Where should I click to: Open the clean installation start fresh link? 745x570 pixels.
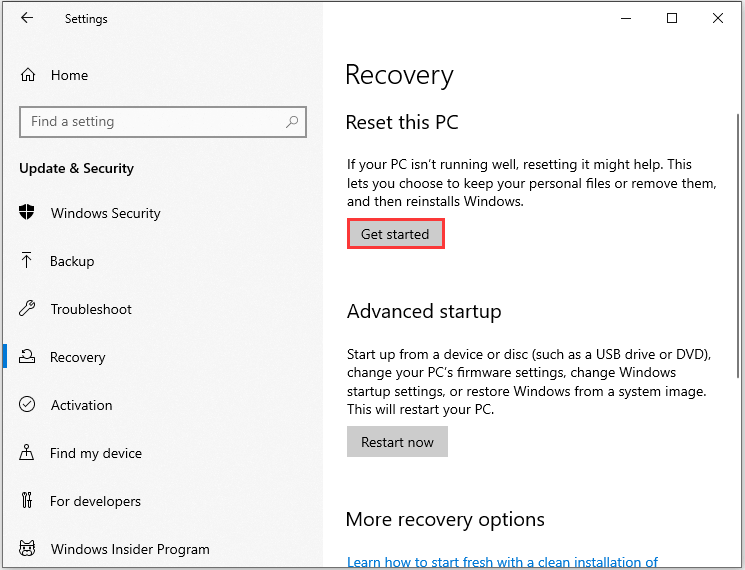502,562
